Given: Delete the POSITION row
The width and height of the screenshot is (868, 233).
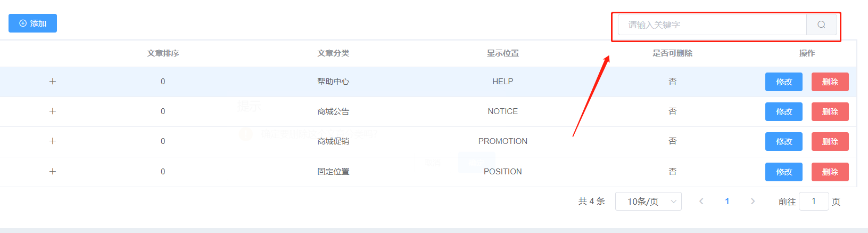Looking at the screenshot, I should pos(830,172).
